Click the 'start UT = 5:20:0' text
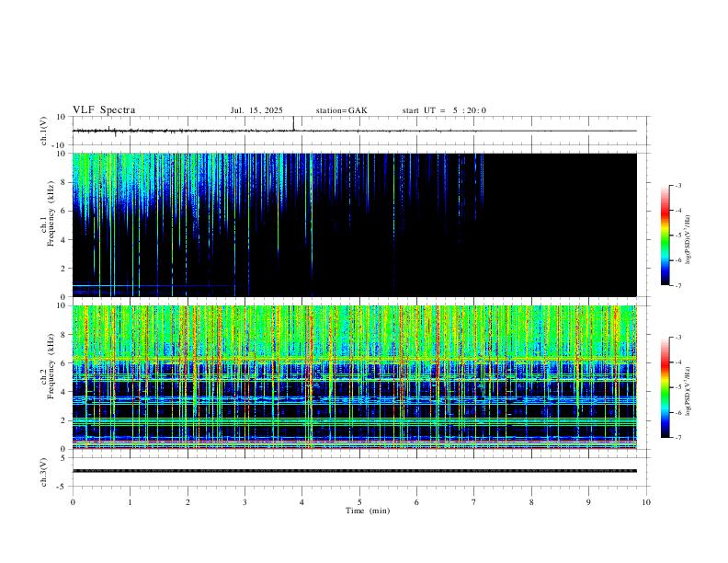The height and width of the screenshot is (563, 728). (444, 110)
